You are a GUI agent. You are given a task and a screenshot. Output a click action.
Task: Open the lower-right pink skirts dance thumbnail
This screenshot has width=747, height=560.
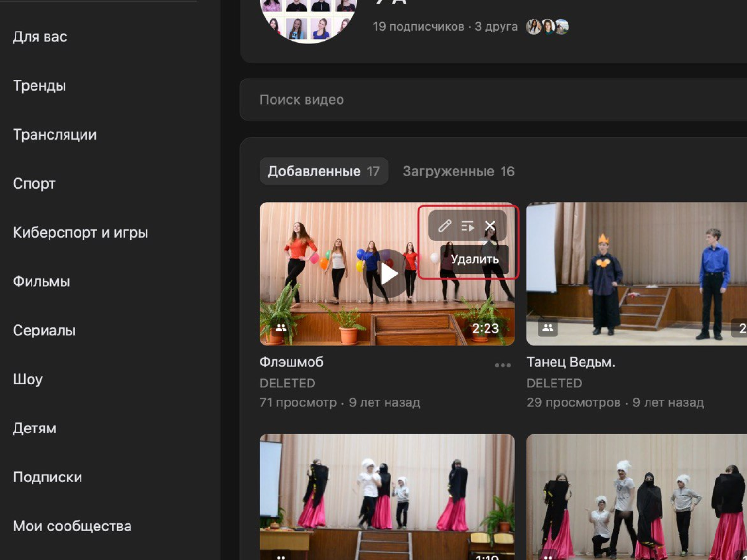click(636, 497)
